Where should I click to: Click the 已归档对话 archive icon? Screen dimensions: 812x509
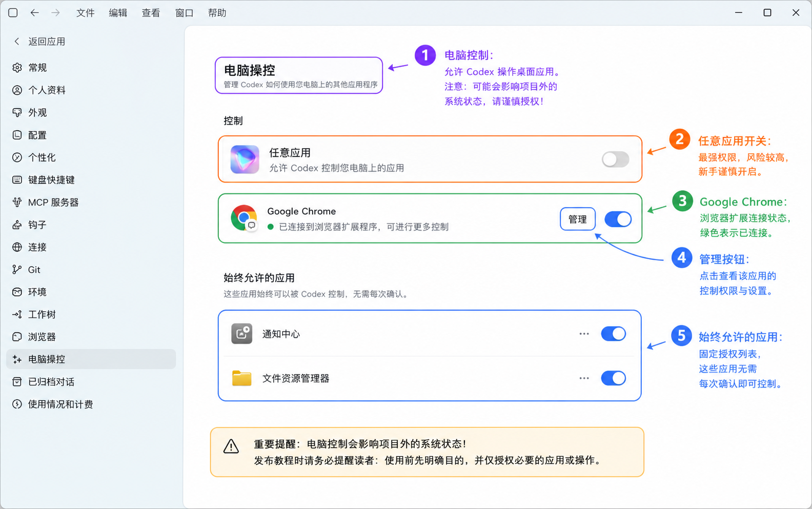[17, 382]
